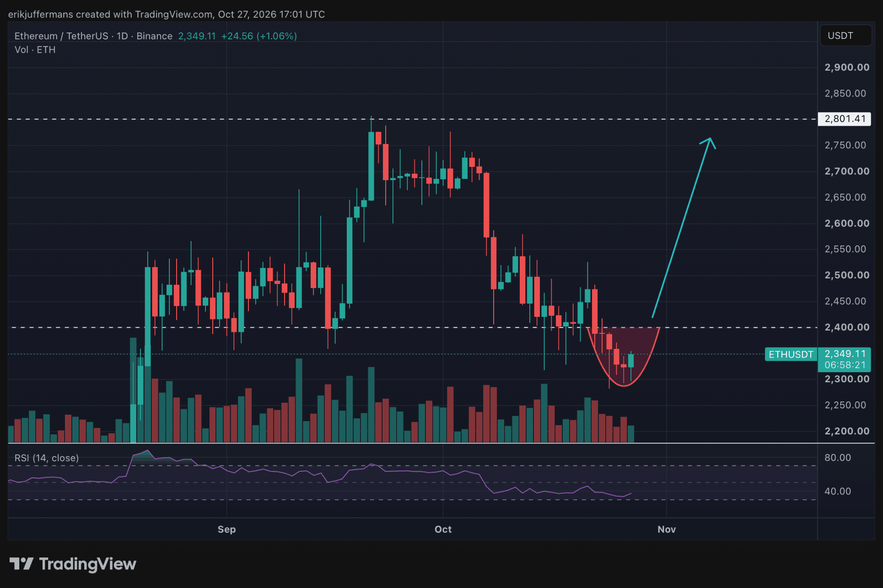The width and height of the screenshot is (883, 588).
Task: Click the Sep label on time axis
Action: pos(226,529)
